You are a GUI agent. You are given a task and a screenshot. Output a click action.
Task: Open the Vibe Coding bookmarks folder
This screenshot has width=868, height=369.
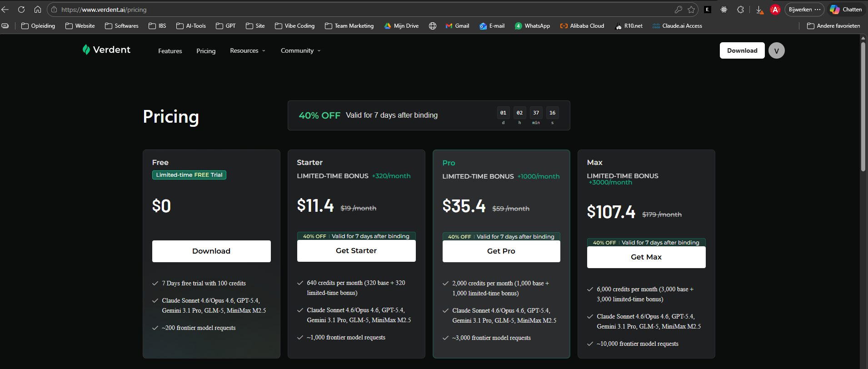coord(295,26)
